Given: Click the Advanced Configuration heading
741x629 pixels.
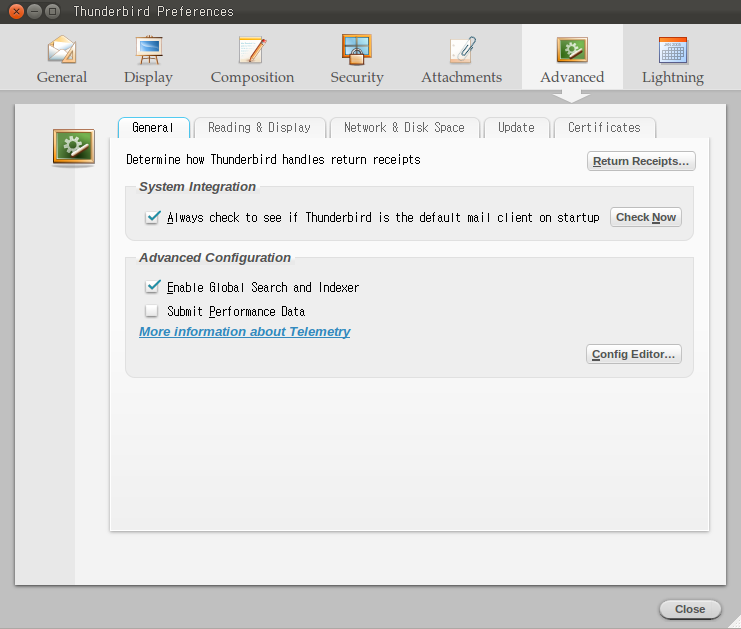Looking at the screenshot, I should pos(215,258).
